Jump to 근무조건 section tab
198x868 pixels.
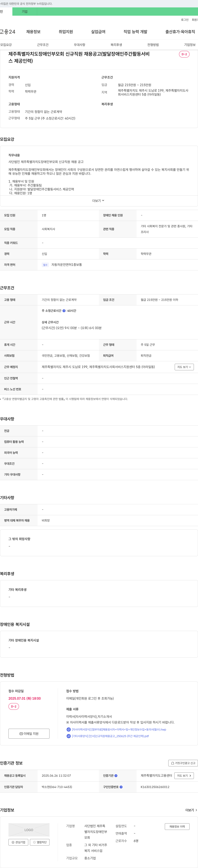pyautogui.click(x=43, y=45)
